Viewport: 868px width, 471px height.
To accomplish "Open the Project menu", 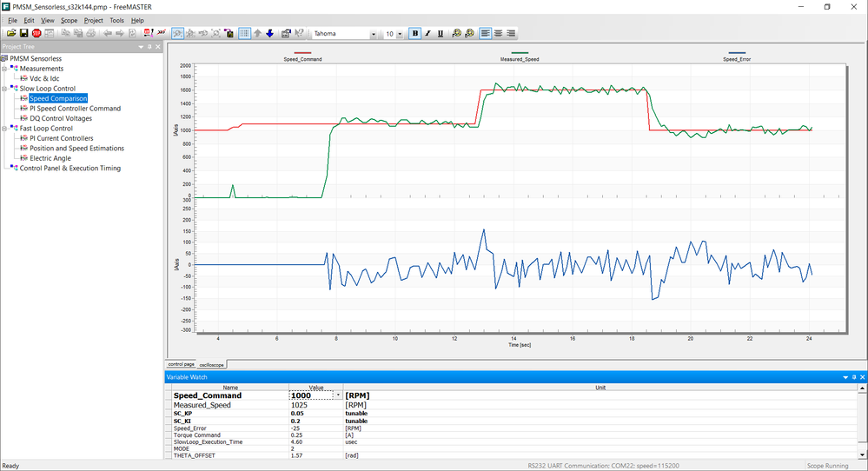I will [x=94, y=21].
